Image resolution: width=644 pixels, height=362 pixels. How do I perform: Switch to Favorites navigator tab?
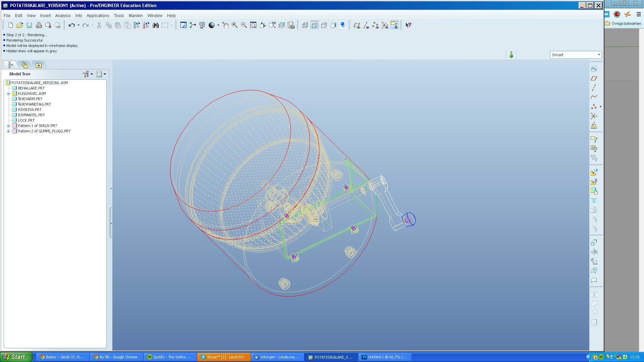pyautogui.click(x=39, y=65)
